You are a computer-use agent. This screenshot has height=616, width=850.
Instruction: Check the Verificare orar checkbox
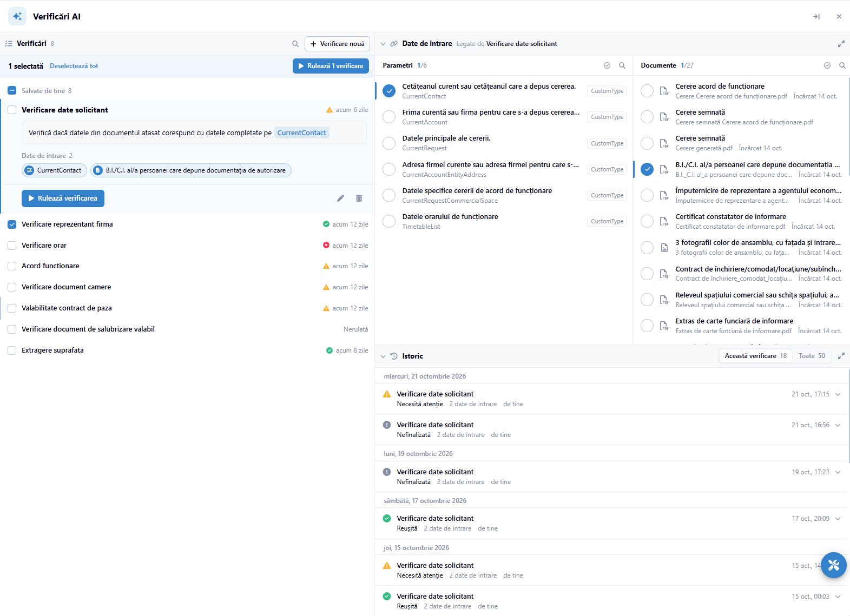(x=12, y=246)
